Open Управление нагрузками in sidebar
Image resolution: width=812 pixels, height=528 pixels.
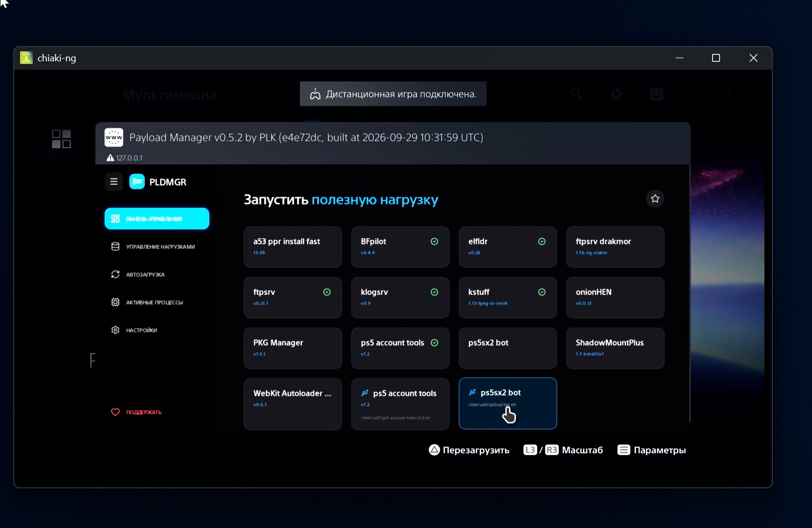[x=157, y=247]
